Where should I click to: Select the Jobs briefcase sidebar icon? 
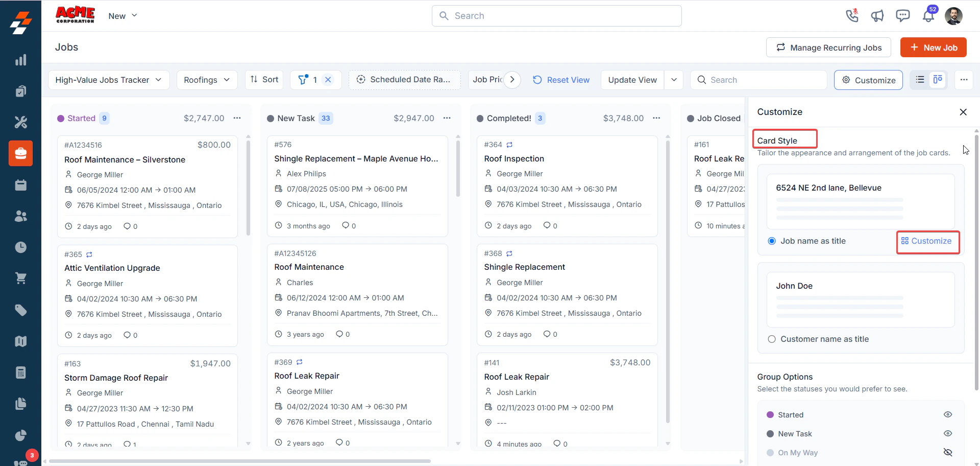tap(21, 153)
